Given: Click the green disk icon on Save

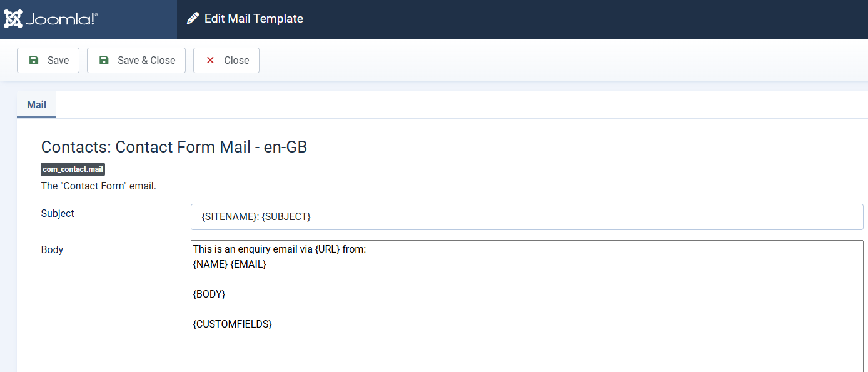Looking at the screenshot, I should [x=33, y=60].
